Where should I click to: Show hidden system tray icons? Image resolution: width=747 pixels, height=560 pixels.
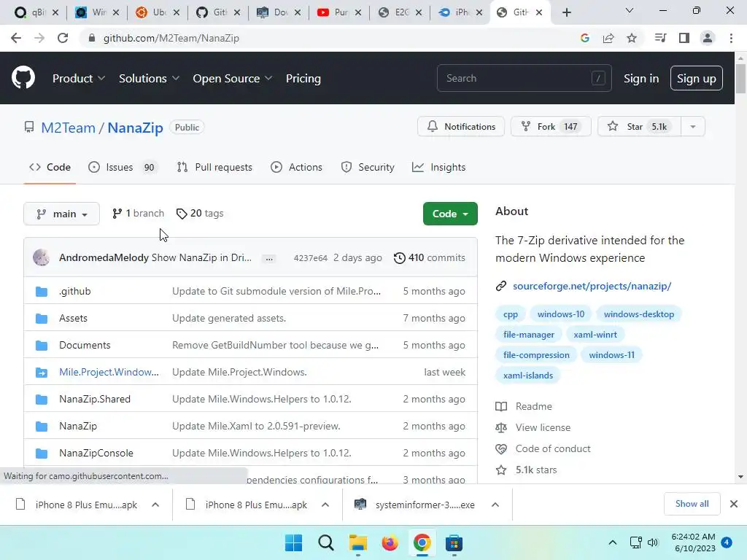tap(613, 542)
